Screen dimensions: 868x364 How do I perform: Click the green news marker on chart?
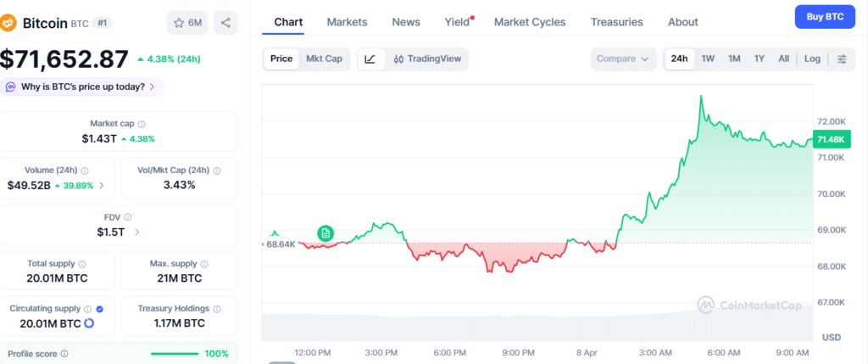point(325,233)
